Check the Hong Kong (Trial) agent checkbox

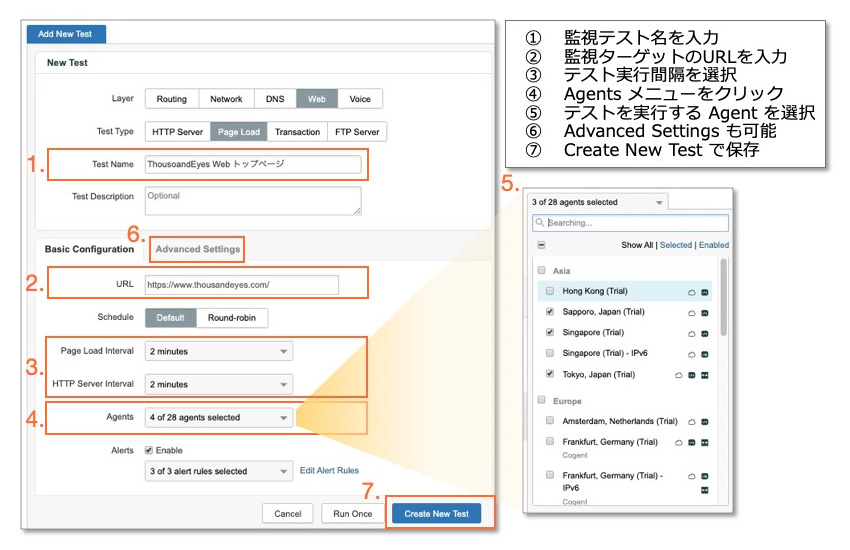click(x=550, y=291)
